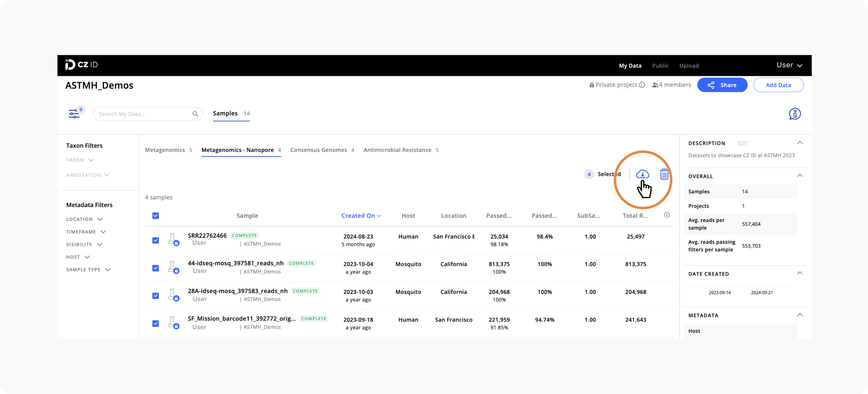Click the ASTMH_Demos project title
The image size is (868, 394).
[99, 85]
